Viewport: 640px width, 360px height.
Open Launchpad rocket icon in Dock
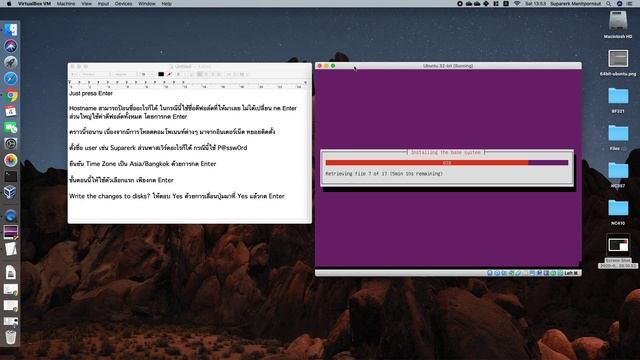pyautogui.click(x=11, y=62)
